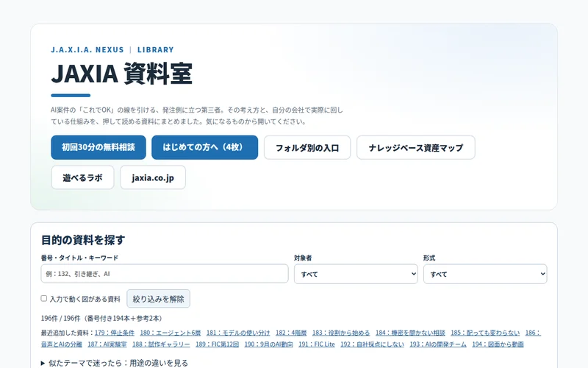Open はじめての方へ（4枚） button

pyautogui.click(x=204, y=147)
